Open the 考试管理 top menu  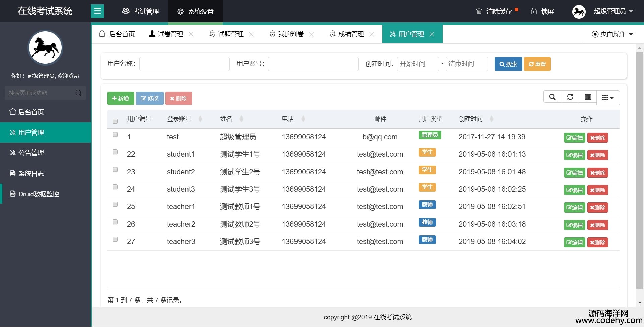(x=141, y=11)
